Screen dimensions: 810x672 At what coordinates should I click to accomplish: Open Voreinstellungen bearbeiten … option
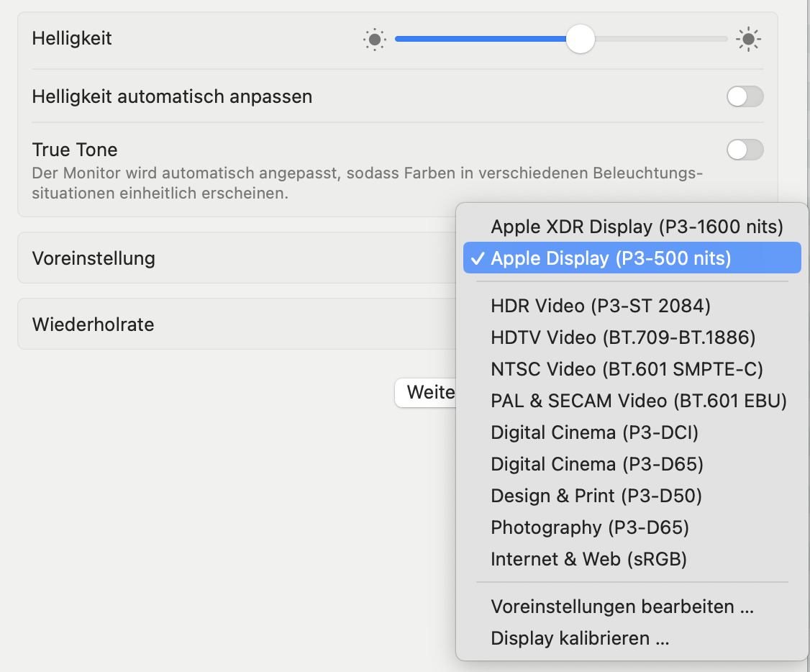(622, 607)
